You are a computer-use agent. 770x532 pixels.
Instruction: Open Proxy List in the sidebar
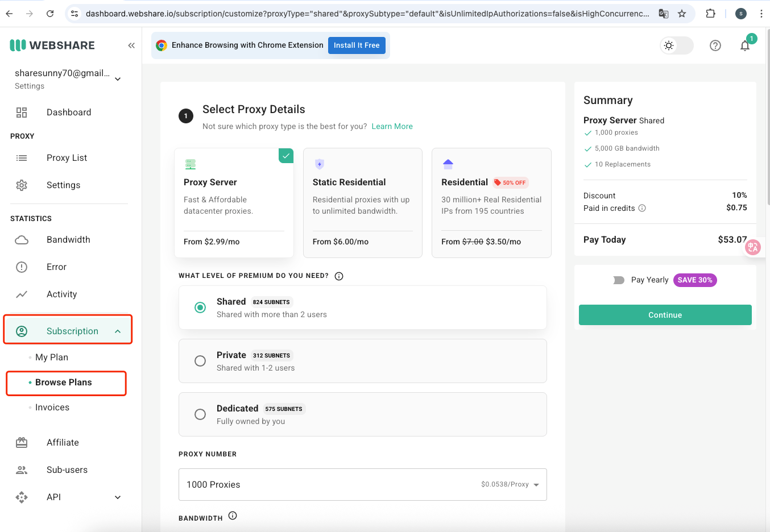67,158
